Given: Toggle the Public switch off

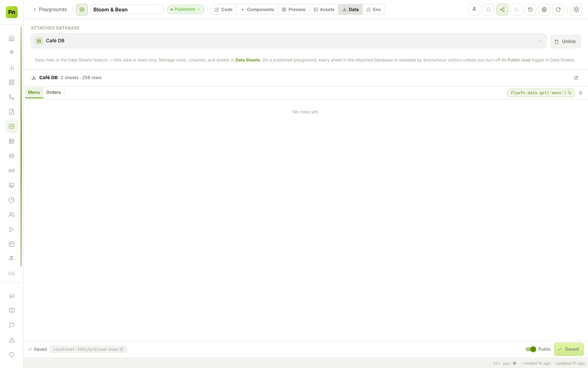Looking at the screenshot, I should click(x=531, y=349).
